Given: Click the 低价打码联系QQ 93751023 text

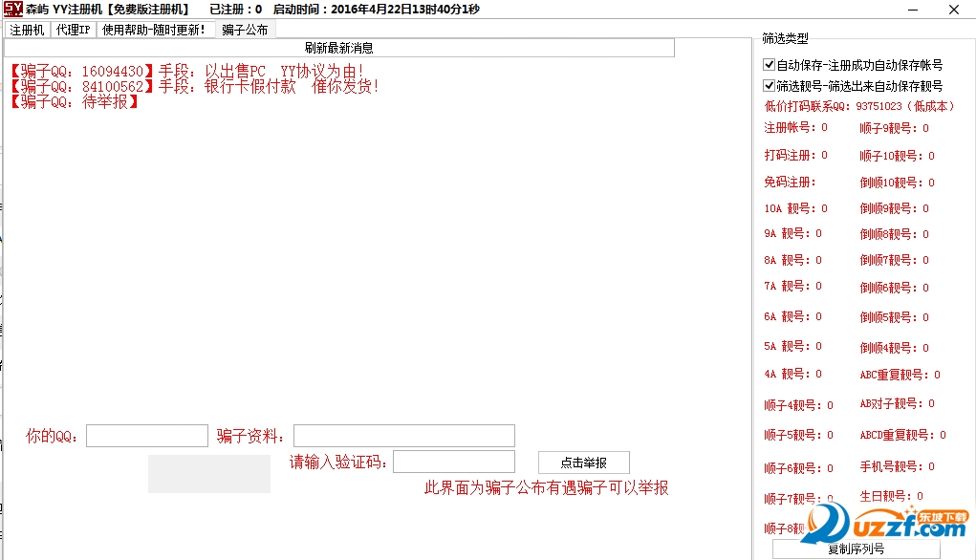Looking at the screenshot, I should pos(859,106).
